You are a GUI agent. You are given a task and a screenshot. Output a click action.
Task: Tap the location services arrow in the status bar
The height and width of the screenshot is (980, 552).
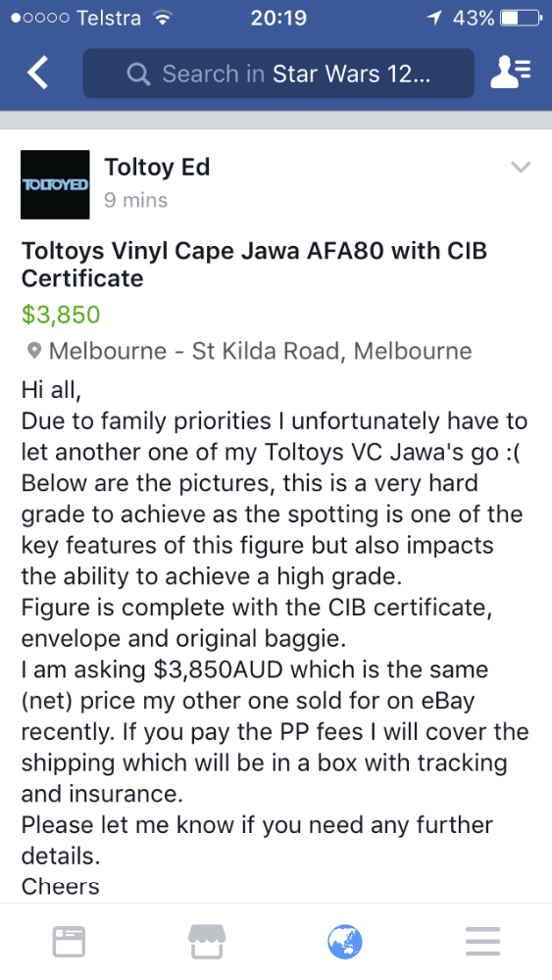433,18
